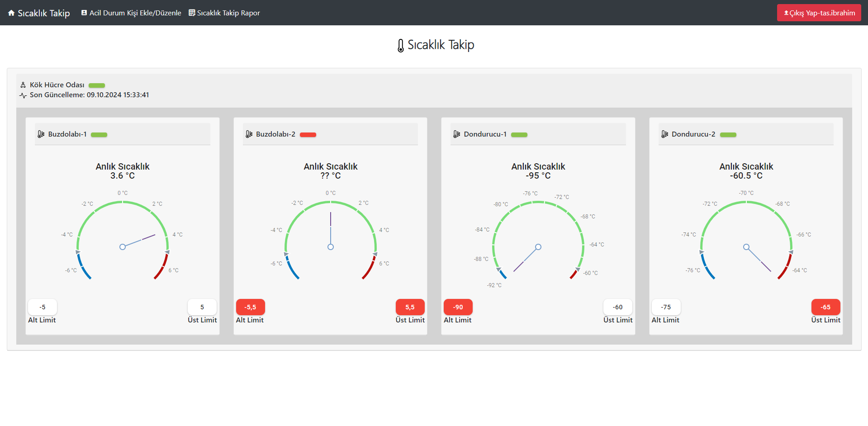Open Sıcaklık Takip Rapor page
Screen dimensions: 868x426
pos(224,13)
